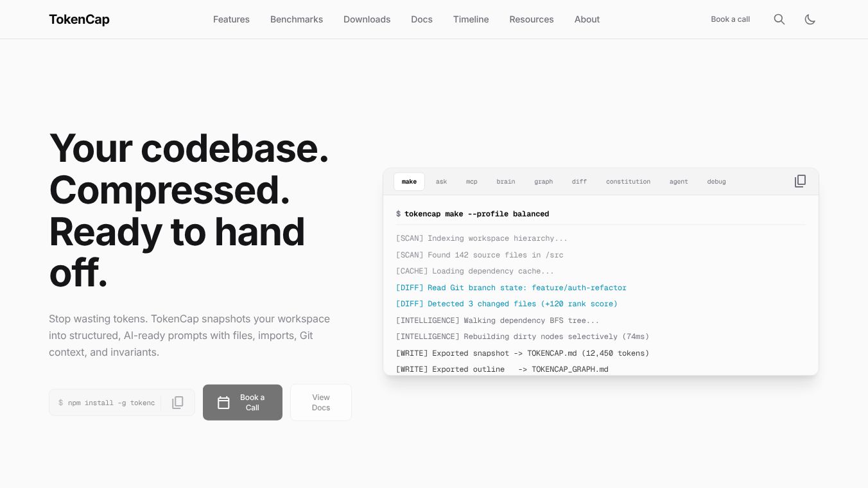Screen dimensions: 868x488
Task: Open the Benchmarks nav item
Action: click(x=297, y=19)
